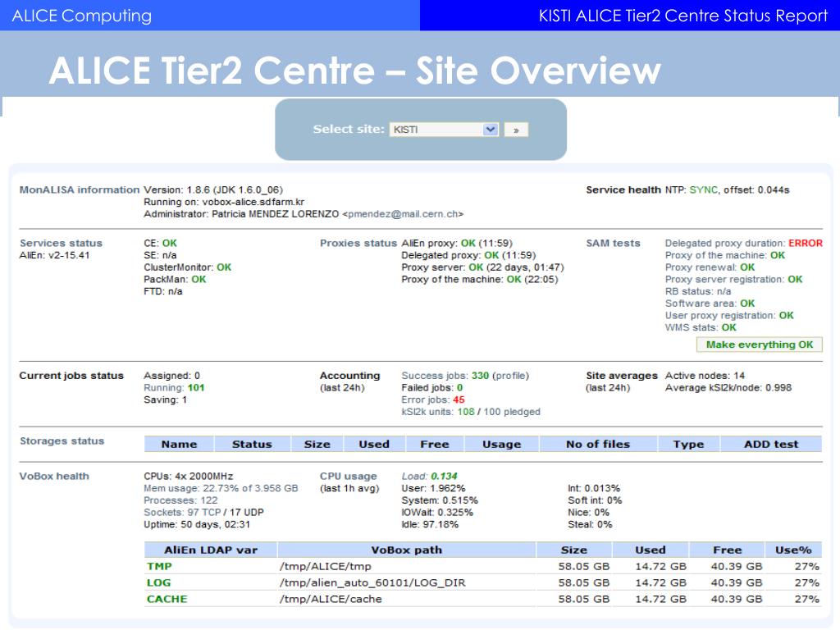Screen dimensions: 840x630
Task: Click the User proxy registration SAM test
Action: pyautogui.click(x=729, y=316)
